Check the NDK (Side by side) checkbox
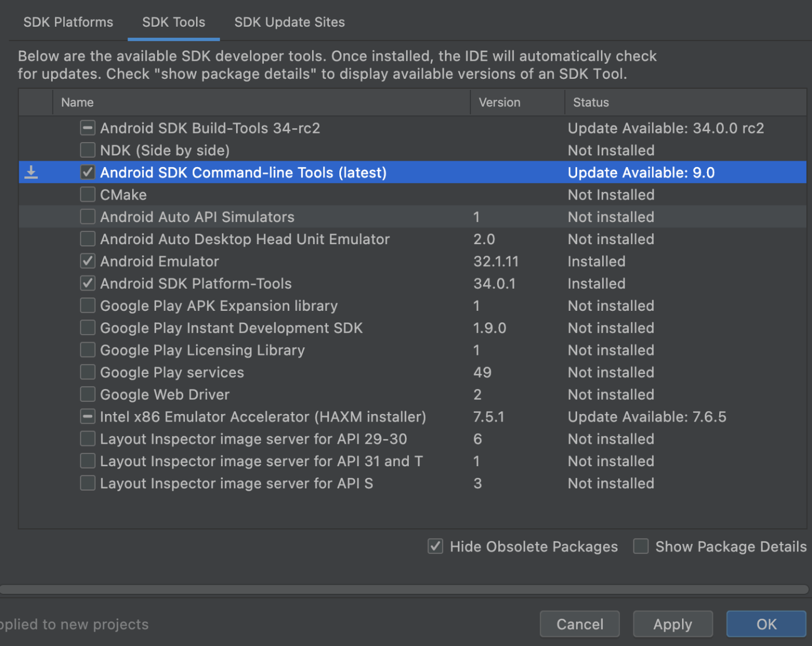Image resolution: width=812 pixels, height=646 pixels. [88, 150]
